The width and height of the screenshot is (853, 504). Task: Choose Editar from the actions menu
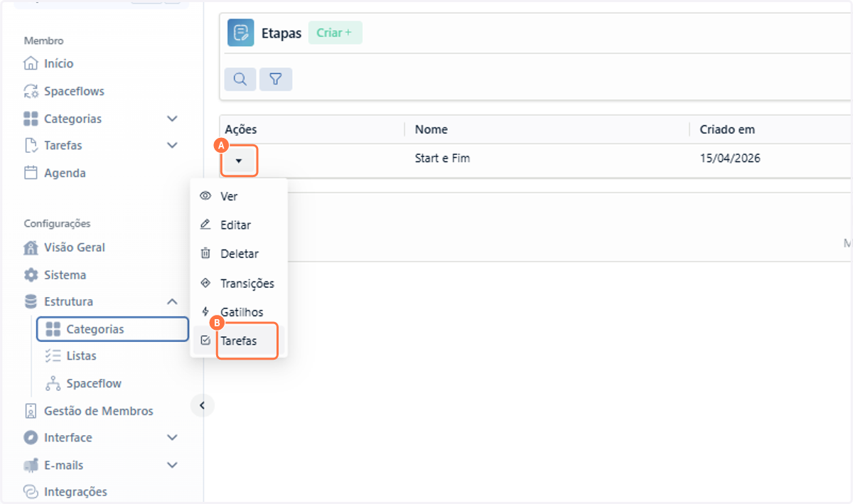239,225
